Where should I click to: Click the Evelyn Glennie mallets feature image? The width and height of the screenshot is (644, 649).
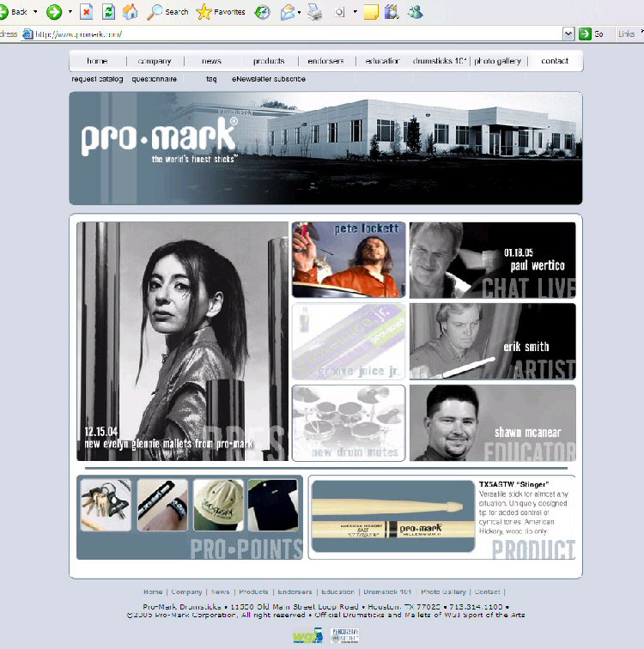click(182, 341)
